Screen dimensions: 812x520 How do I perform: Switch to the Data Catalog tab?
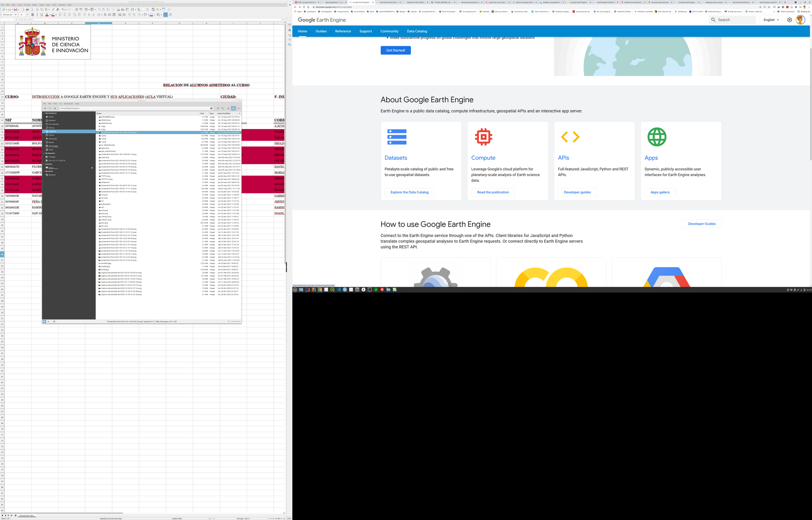pos(417,31)
